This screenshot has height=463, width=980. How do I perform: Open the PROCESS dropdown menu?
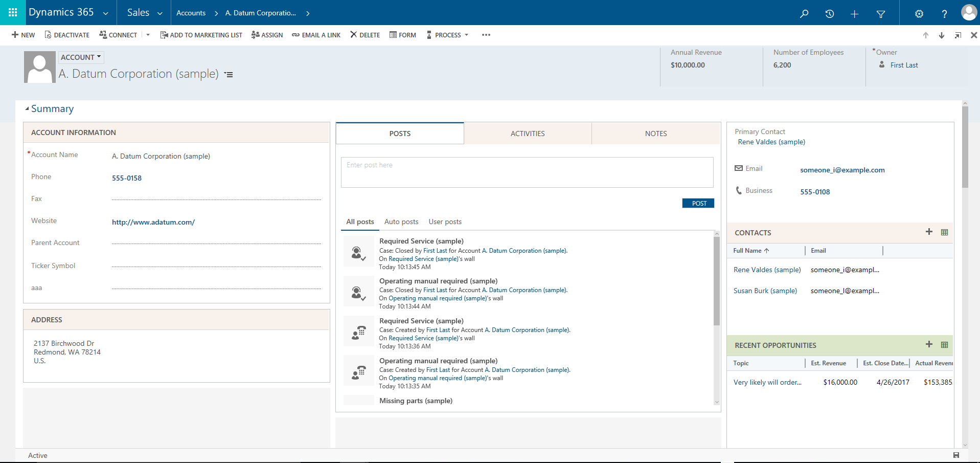448,35
